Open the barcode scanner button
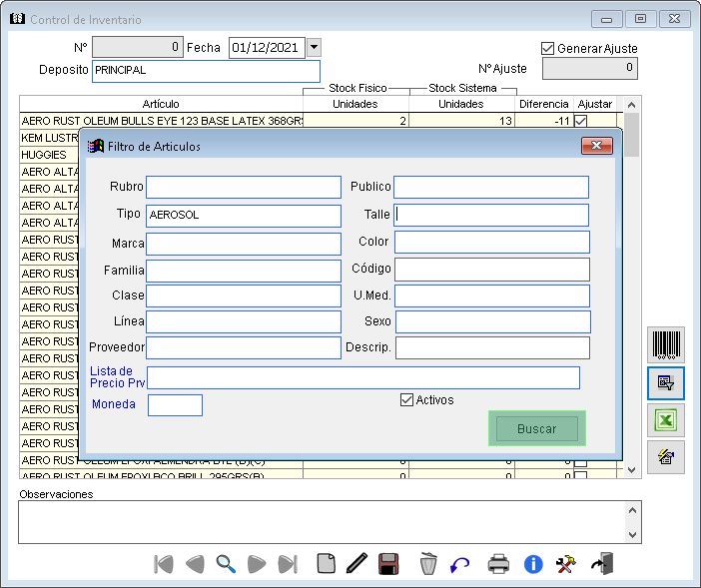 point(666,344)
